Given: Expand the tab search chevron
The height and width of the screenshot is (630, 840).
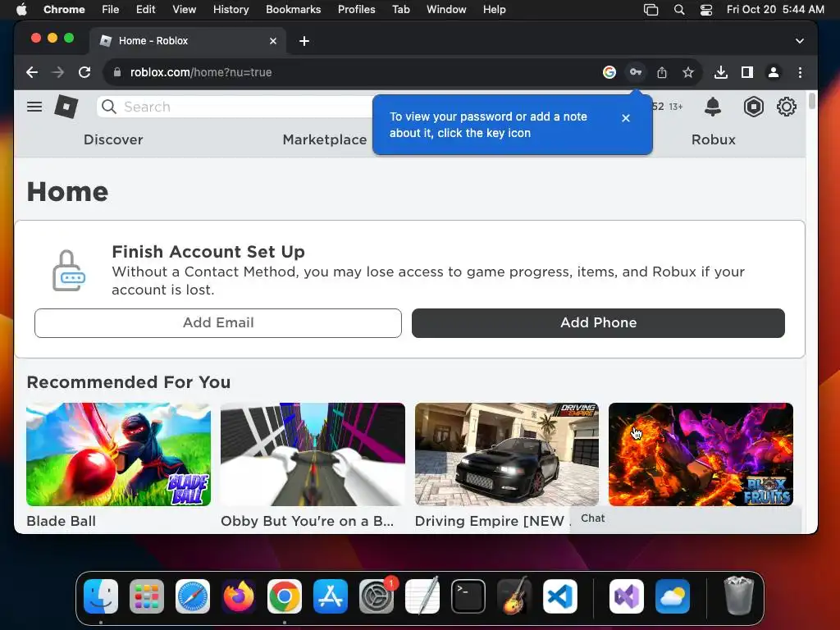Looking at the screenshot, I should coord(799,41).
